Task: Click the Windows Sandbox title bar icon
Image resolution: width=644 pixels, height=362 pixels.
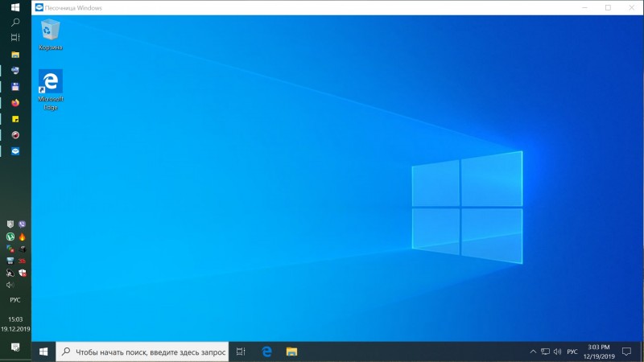Action: pos(39,7)
